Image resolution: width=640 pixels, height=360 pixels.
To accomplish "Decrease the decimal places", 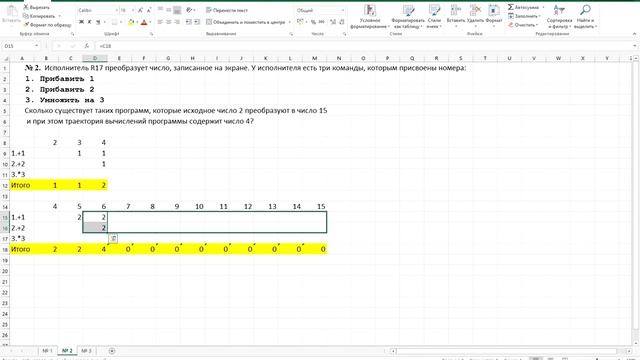I will (x=341, y=22).
